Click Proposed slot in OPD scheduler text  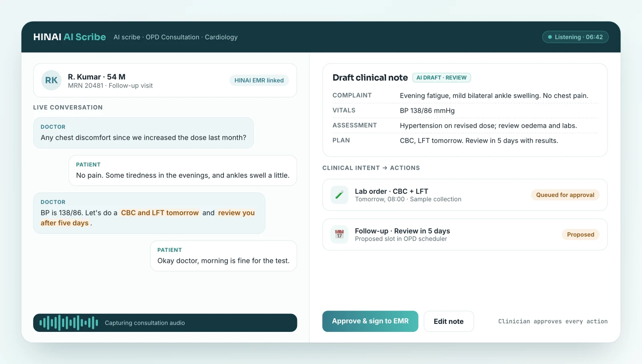tap(401, 239)
